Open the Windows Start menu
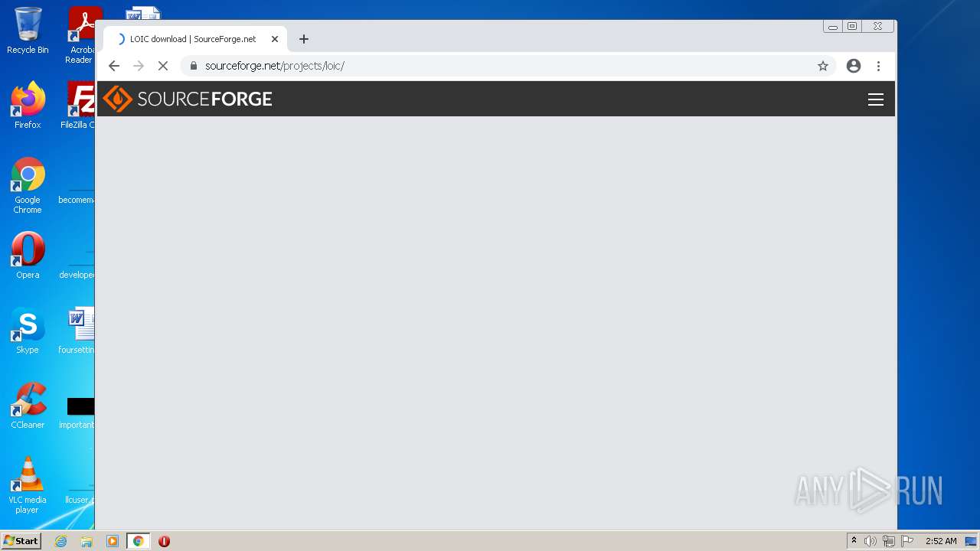 pos(21,541)
